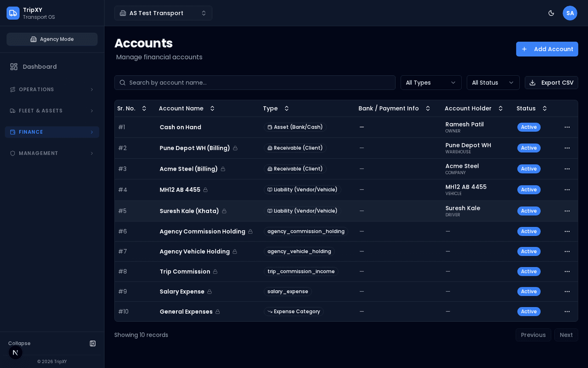Image resolution: width=588 pixels, height=368 pixels.
Task: Click the Agency Mode button
Action: pyautogui.click(x=52, y=39)
